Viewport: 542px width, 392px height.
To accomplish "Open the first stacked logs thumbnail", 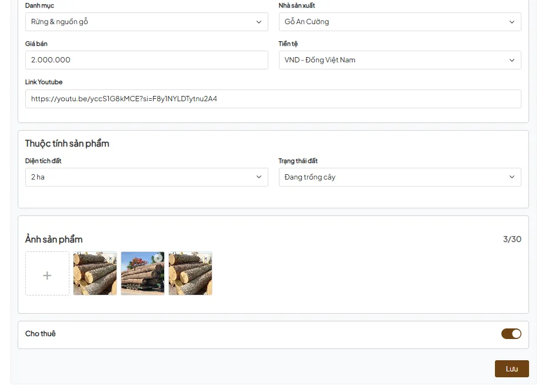I will tap(95, 274).
